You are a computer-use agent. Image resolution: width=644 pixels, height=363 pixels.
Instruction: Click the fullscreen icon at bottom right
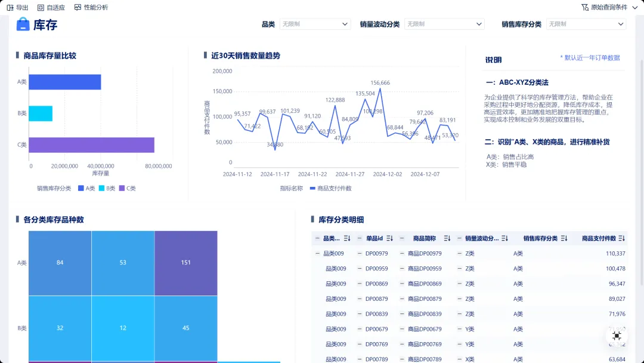[617, 336]
